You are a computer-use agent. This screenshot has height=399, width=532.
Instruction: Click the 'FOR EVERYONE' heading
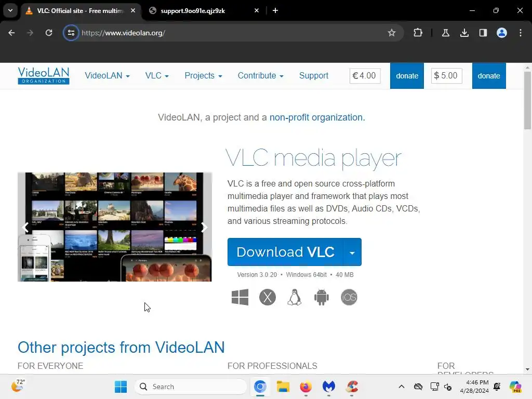tap(50, 366)
